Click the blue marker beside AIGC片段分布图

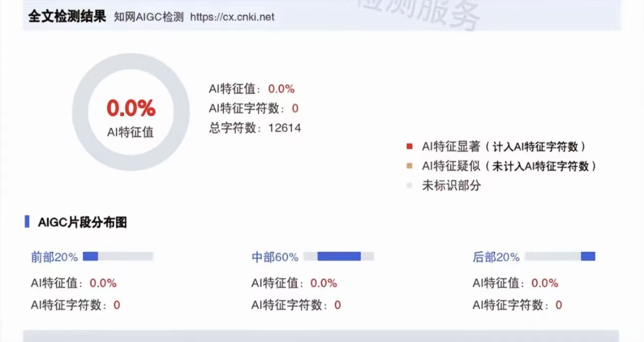[x=27, y=222]
